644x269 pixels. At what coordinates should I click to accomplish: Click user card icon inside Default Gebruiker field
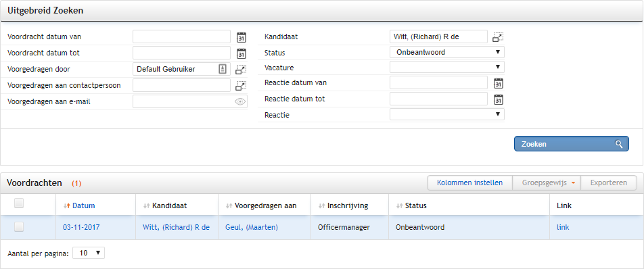[x=222, y=69]
